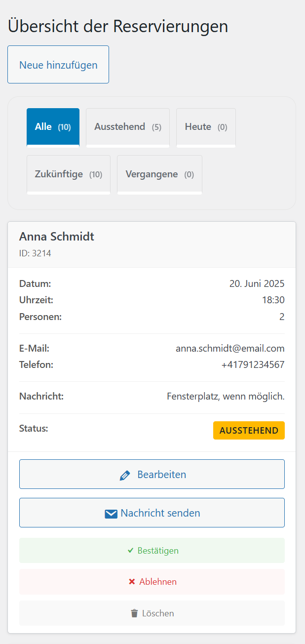Image resolution: width=305 pixels, height=644 pixels.
Task: Click the pencil icon on Bearbeiten
Action: (x=125, y=475)
